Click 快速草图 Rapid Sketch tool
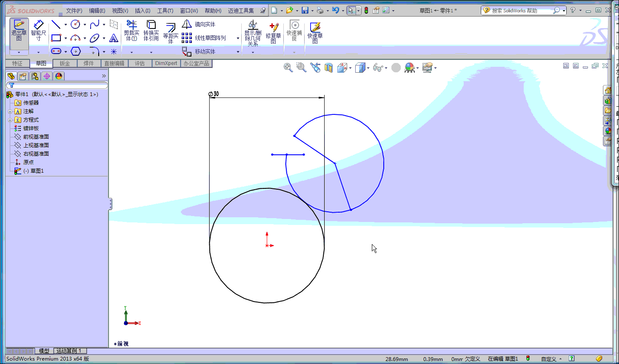 point(315,32)
